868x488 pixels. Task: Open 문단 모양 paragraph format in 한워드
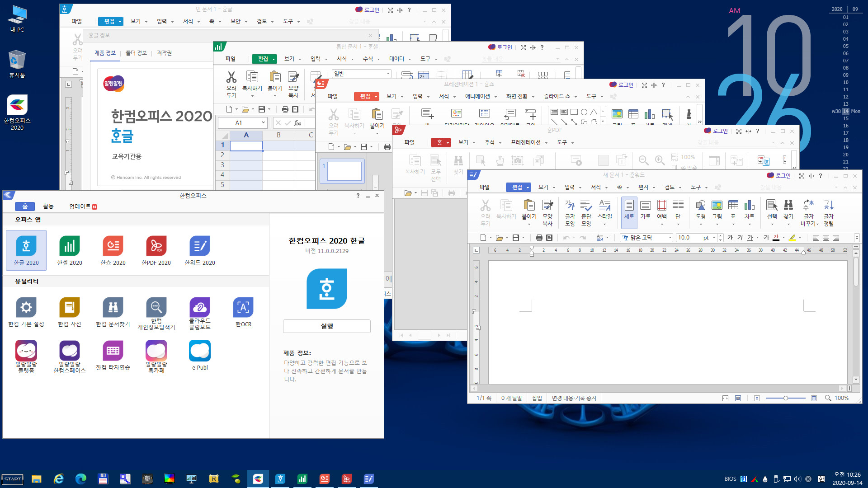point(586,212)
